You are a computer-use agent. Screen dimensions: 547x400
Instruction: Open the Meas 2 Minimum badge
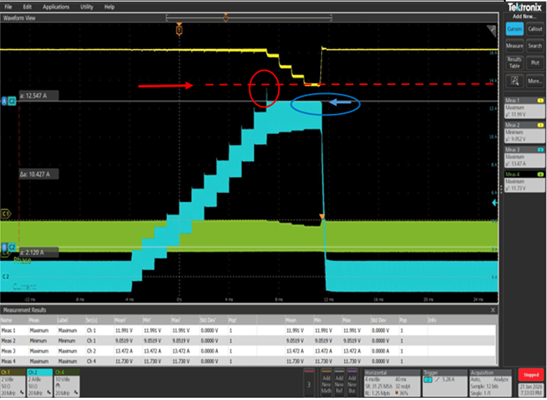click(x=524, y=132)
